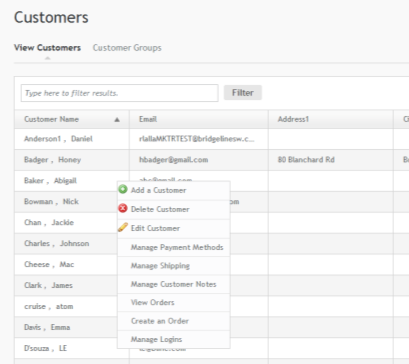Select the Anderson1, Daniel customer row
This screenshot has width=409, height=364.
(212, 139)
